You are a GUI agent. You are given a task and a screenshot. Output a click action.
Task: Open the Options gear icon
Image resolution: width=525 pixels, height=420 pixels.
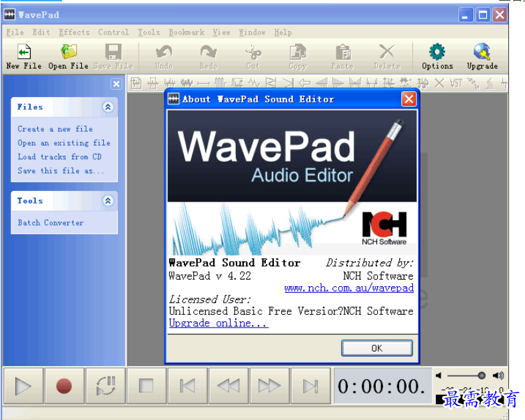pos(437,53)
